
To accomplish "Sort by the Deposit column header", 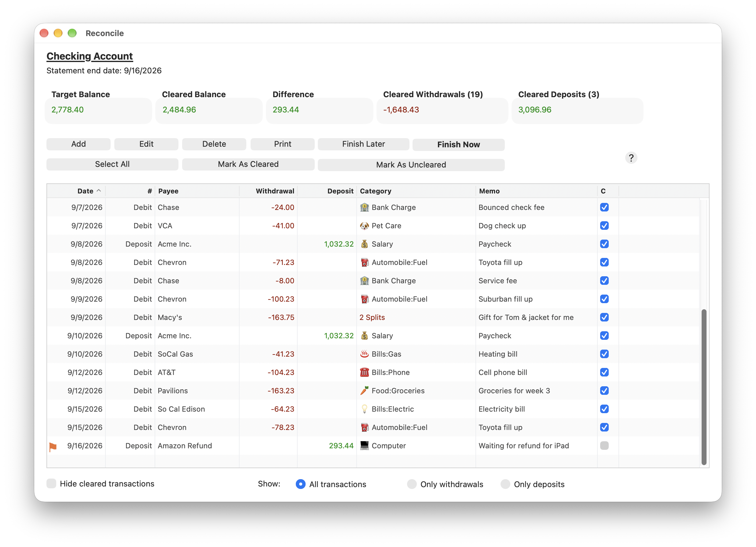I will point(327,191).
